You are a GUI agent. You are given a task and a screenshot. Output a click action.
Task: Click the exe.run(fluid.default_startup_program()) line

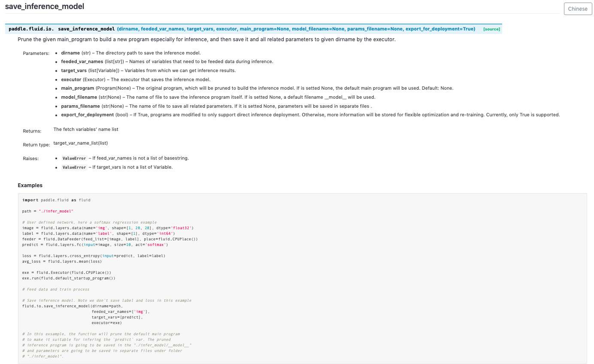coord(69,278)
